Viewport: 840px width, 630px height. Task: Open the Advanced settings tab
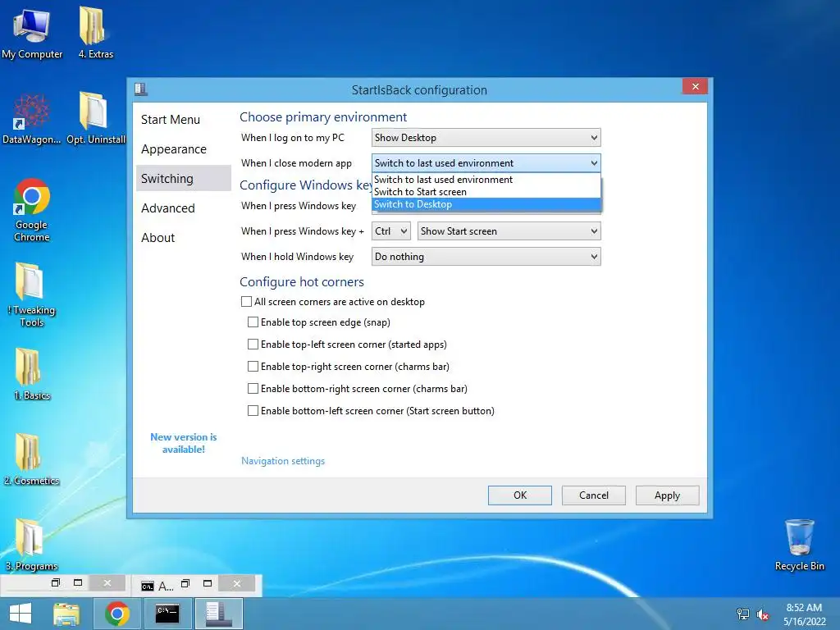click(183, 208)
